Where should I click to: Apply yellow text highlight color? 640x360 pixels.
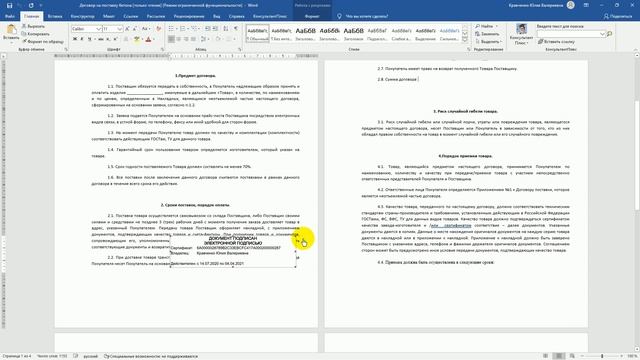[x=136, y=39]
